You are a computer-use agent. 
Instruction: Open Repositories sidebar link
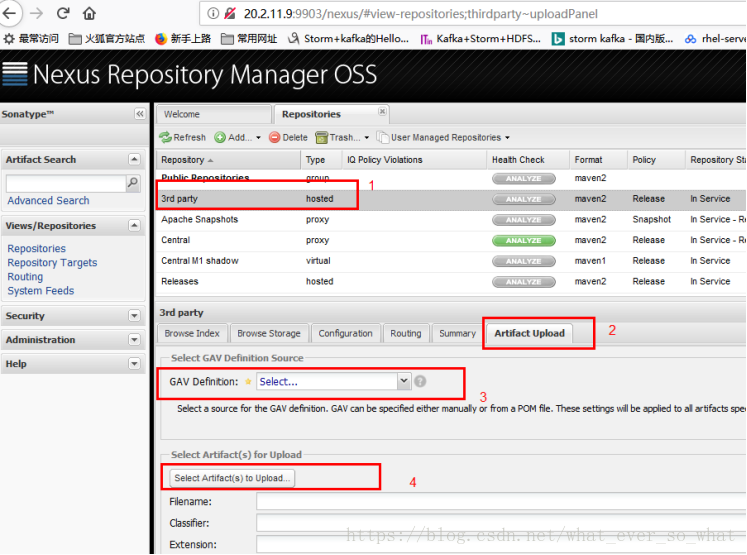click(x=37, y=249)
